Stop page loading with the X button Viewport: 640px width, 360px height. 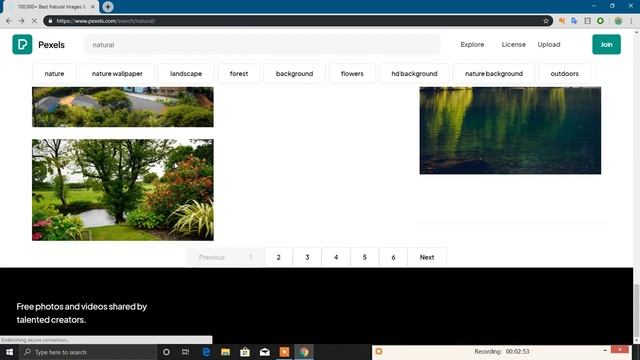pos(34,21)
